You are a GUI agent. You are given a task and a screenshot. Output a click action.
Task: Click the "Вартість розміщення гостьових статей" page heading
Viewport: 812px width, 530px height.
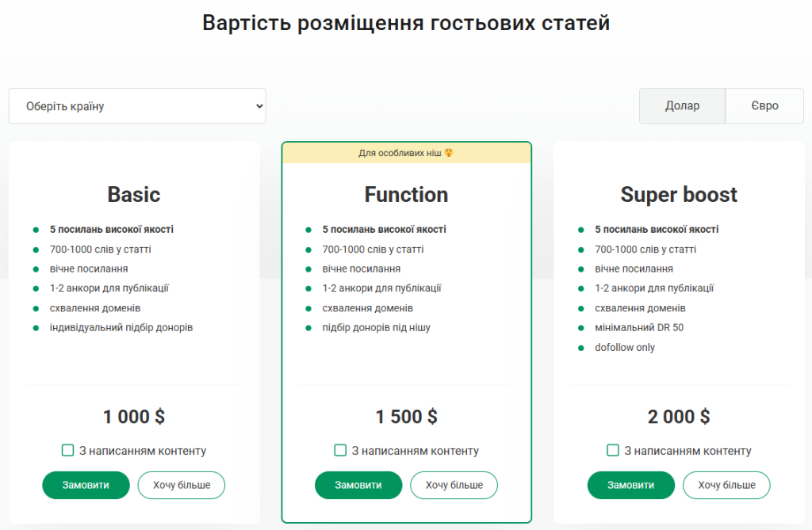point(406,23)
